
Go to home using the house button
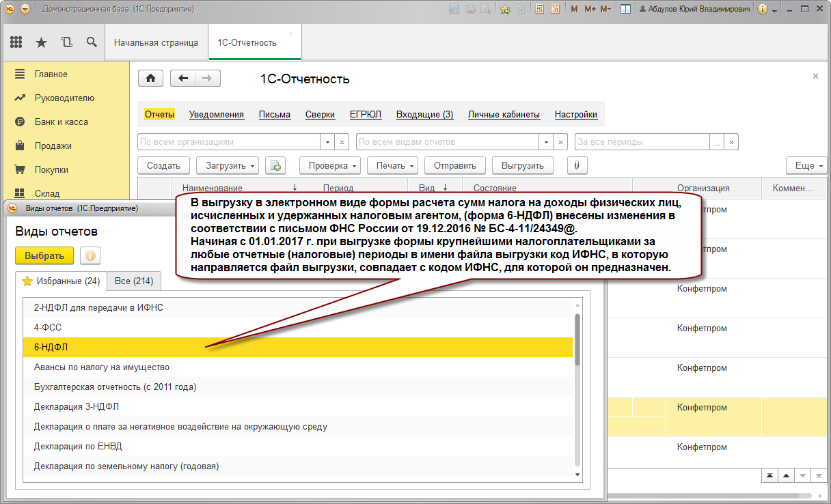point(150,78)
